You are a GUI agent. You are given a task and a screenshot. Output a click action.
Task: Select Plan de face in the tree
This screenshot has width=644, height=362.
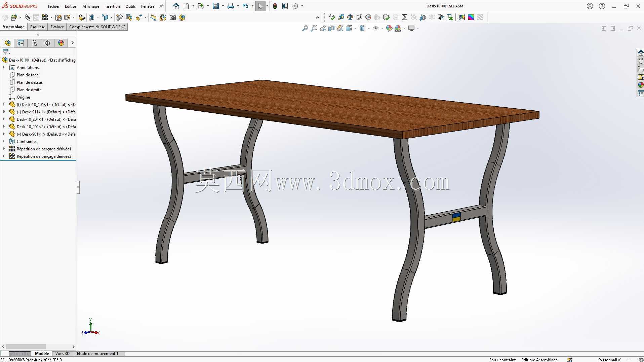click(28, 75)
